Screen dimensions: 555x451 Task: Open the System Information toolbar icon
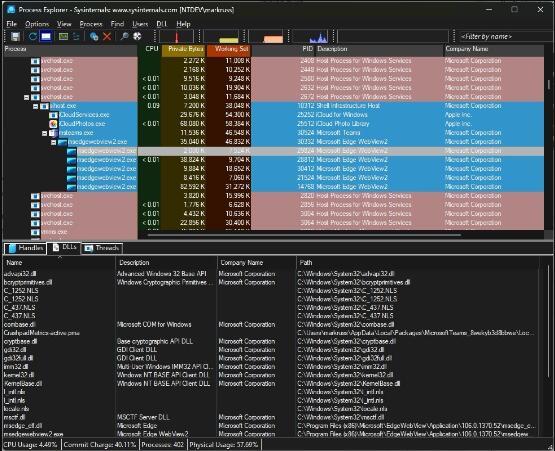tap(63, 36)
